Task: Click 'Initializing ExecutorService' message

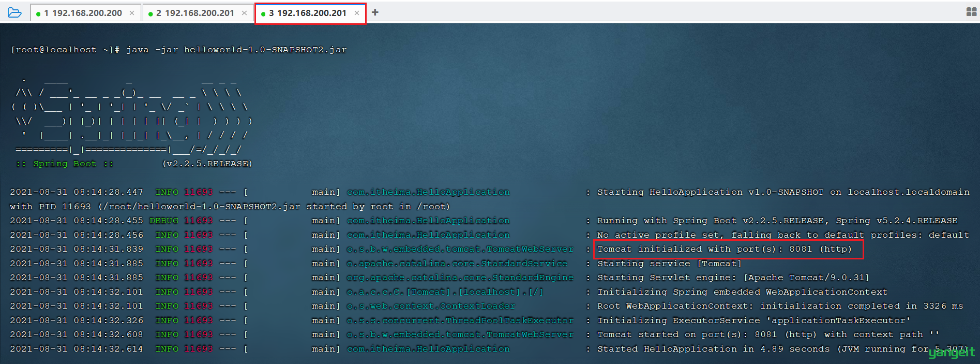Action: tap(753, 321)
